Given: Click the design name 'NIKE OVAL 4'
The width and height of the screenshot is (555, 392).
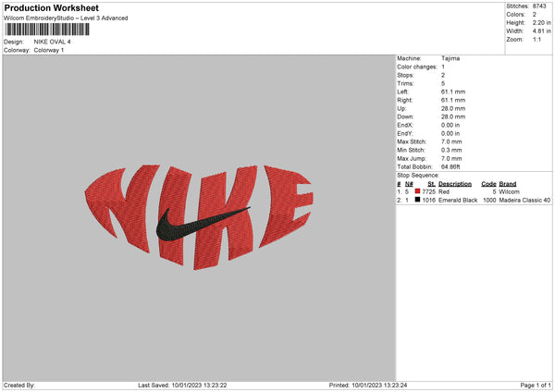Looking at the screenshot, I should click(x=52, y=42).
